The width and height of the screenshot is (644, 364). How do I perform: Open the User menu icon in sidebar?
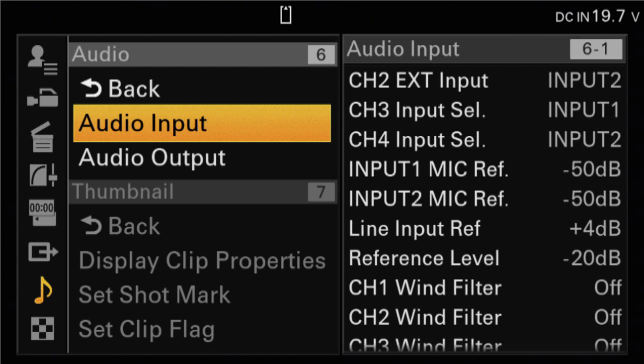43,60
